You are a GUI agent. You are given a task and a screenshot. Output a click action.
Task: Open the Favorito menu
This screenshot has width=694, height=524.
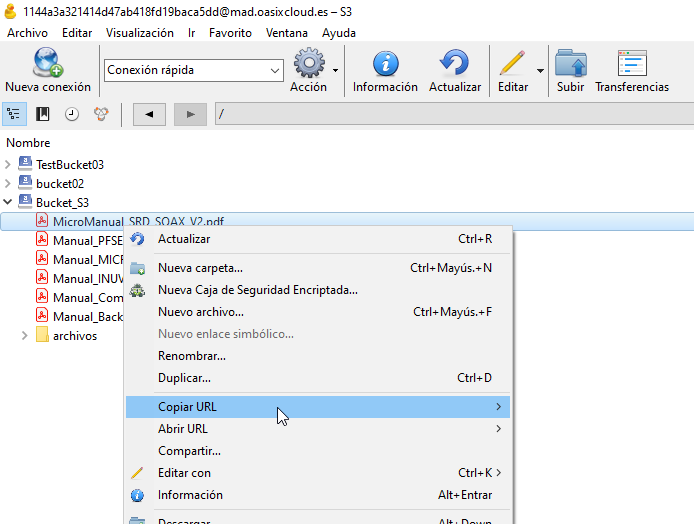(x=230, y=33)
